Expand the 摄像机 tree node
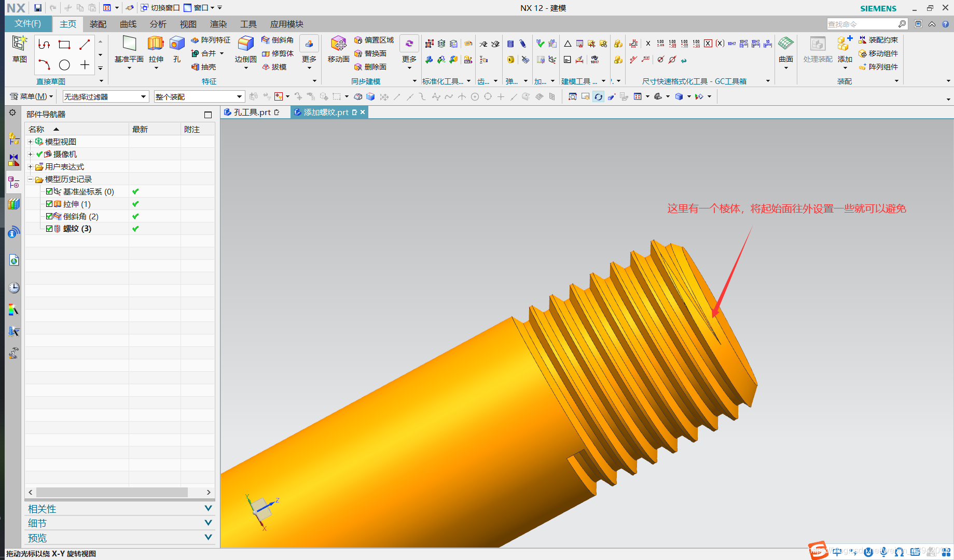The image size is (954, 560). (30, 154)
